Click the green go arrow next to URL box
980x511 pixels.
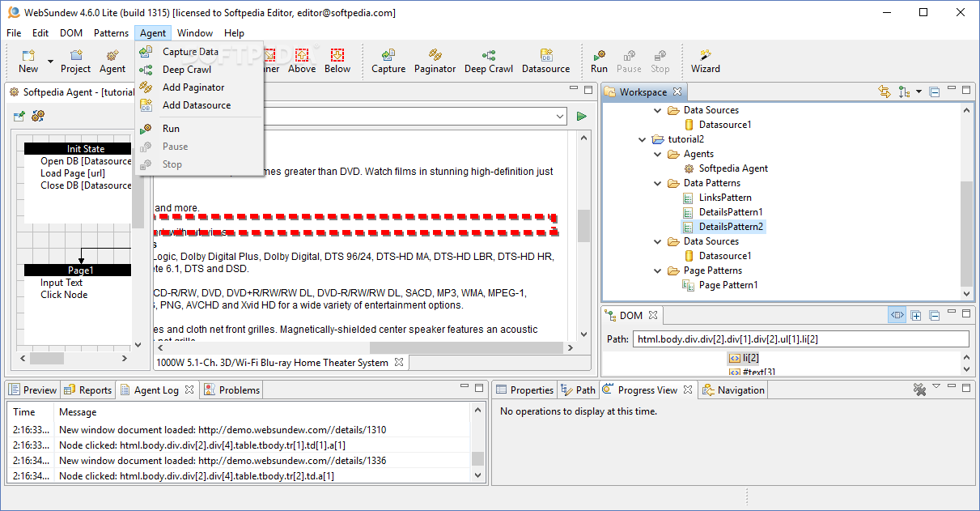(x=581, y=117)
